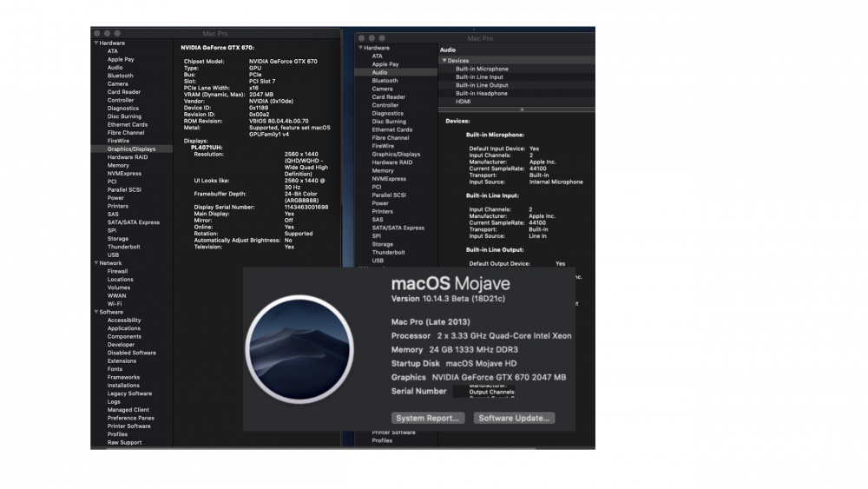This screenshot has width=868, height=489.
Task: Close the right Mac Pro window
Action: [361, 38]
